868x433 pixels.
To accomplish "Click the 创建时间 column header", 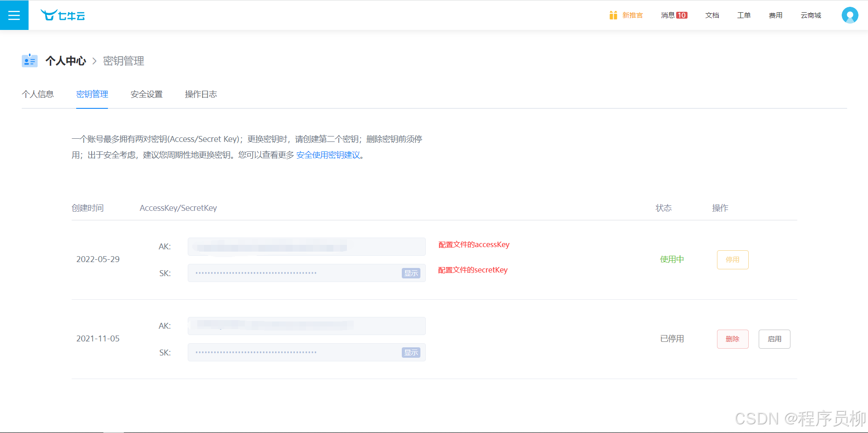I will [x=88, y=208].
